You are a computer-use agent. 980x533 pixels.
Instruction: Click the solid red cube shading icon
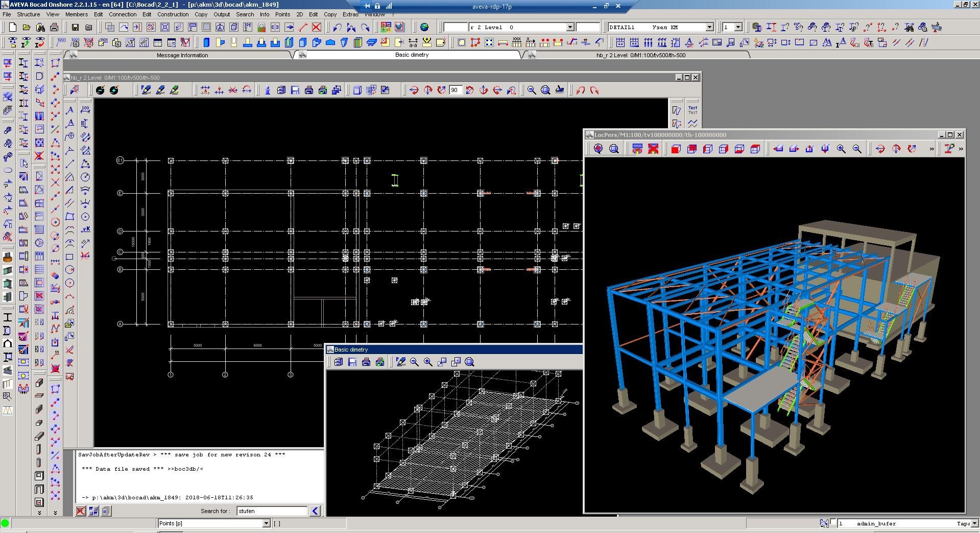click(x=676, y=149)
